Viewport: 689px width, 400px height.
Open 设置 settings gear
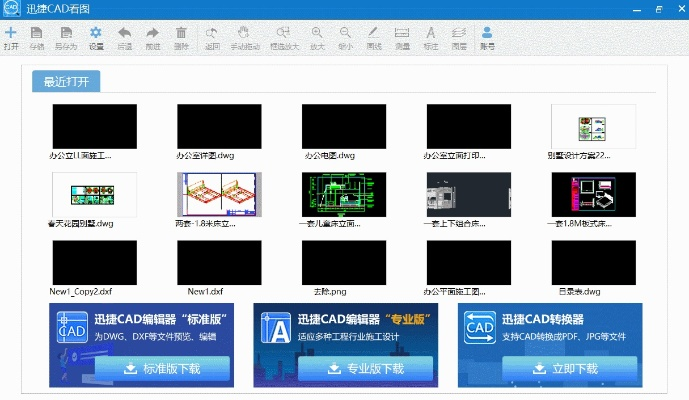pyautogui.click(x=96, y=33)
